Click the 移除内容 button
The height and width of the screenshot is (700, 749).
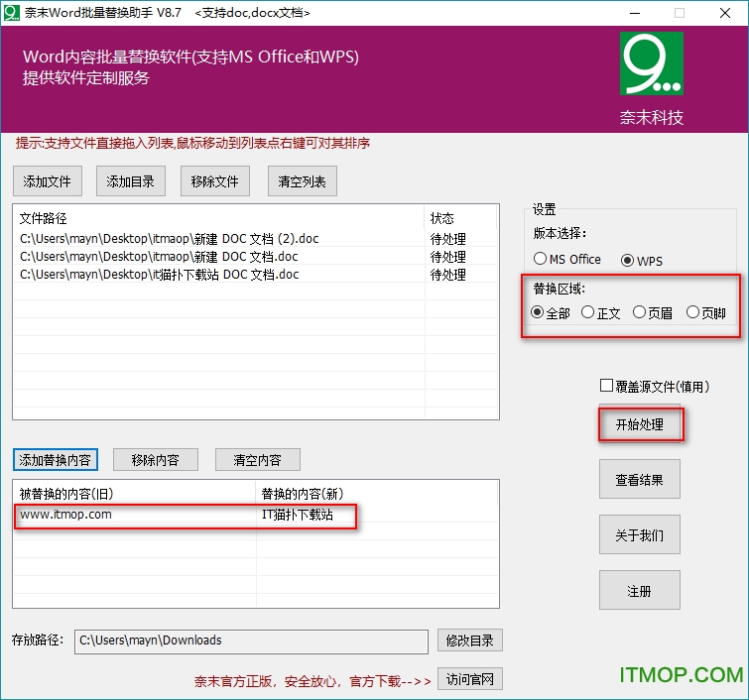tap(156, 460)
